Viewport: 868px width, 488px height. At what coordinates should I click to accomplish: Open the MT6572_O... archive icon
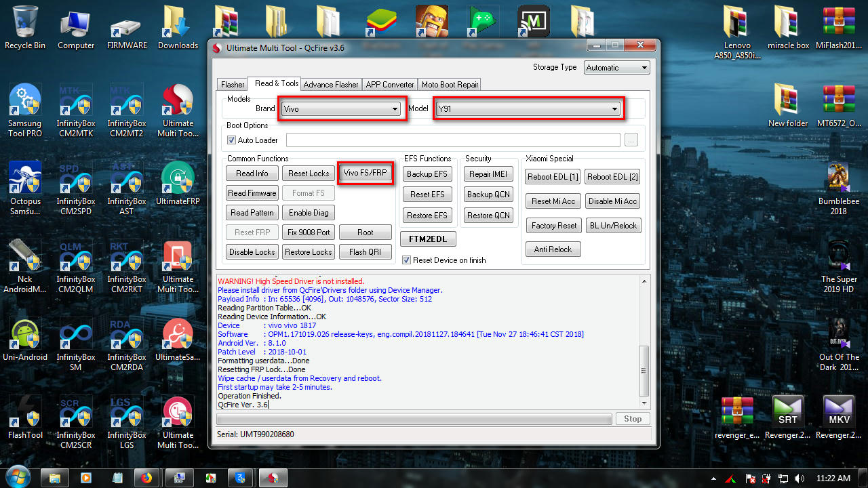click(838, 106)
